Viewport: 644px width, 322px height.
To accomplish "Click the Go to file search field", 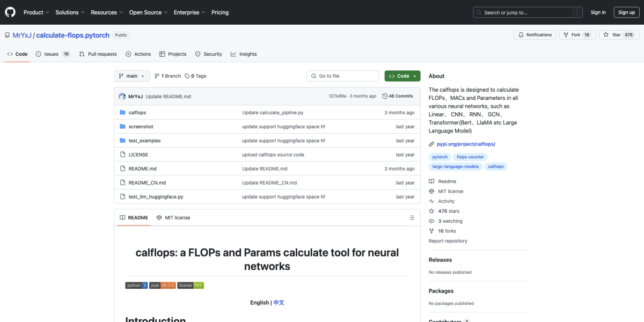I will 343,76.
